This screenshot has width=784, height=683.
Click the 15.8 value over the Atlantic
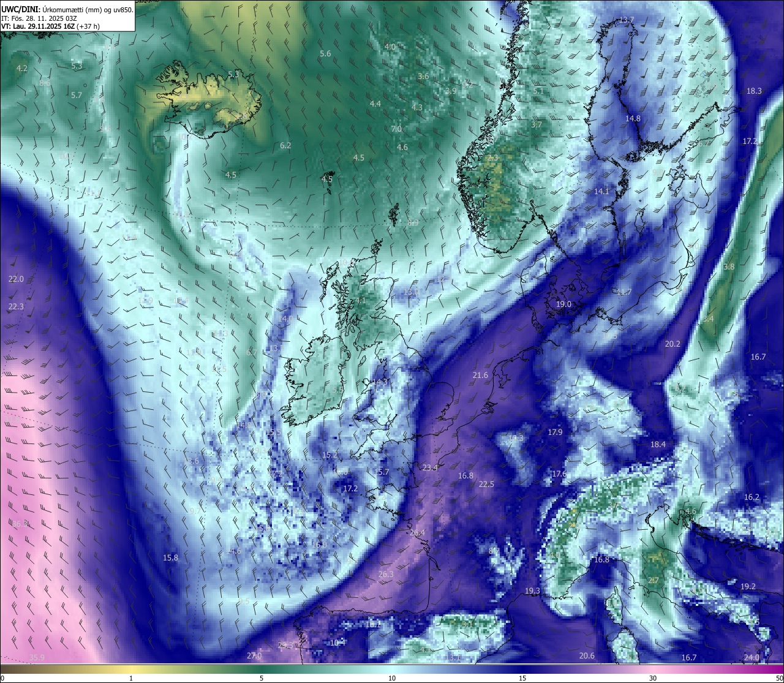point(170,558)
